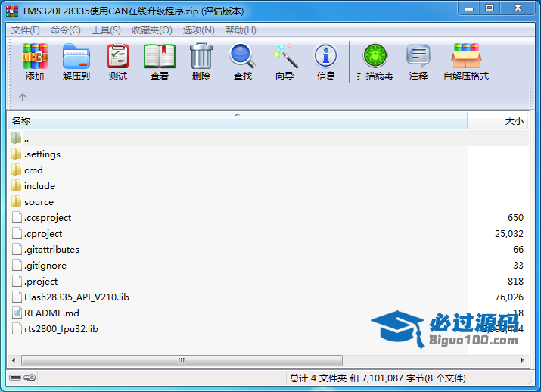541x392 pixels.
Task: Click the 测试 (Test) toolbar icon
Action: click(118, 56)
